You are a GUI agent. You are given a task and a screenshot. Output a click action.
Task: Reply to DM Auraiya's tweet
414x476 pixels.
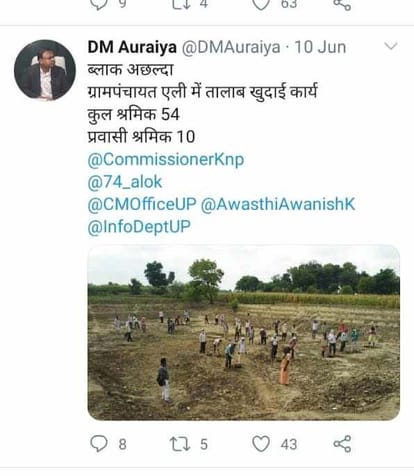[99, 444]
